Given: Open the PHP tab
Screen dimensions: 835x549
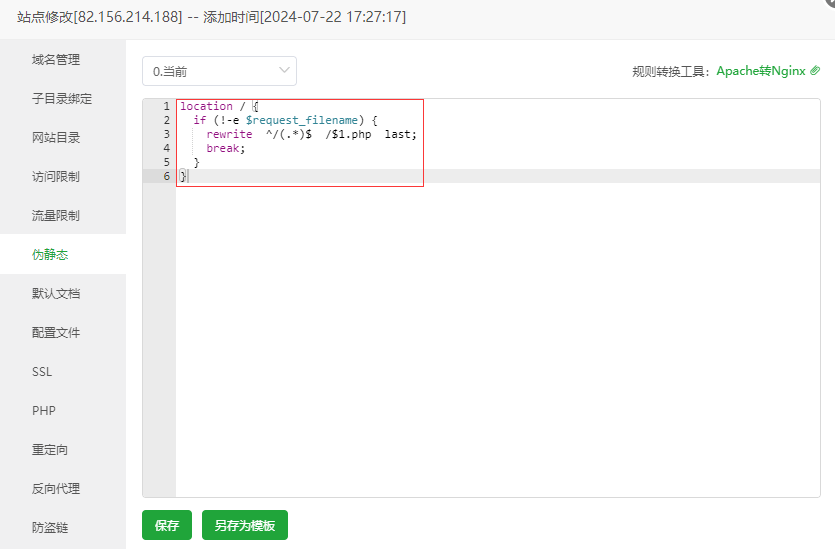Looking at the screenshot, I should point(44,411).
